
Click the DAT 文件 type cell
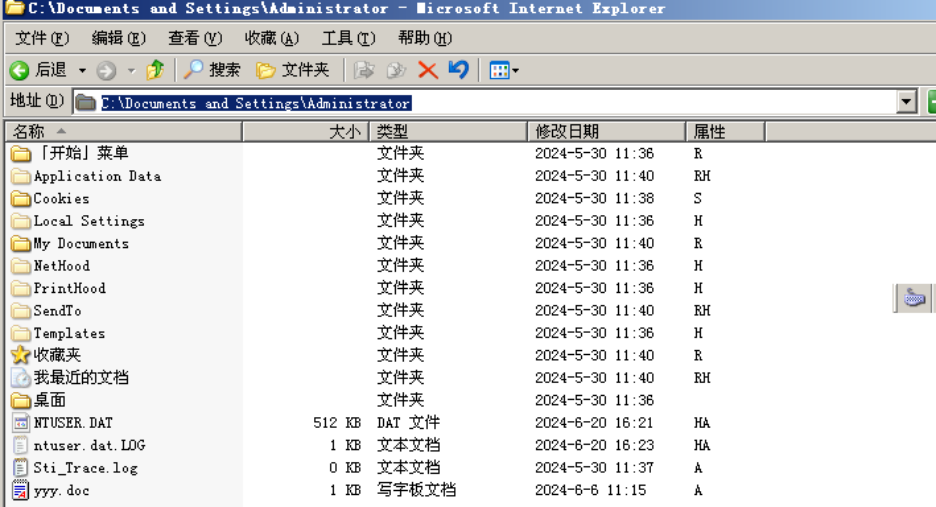[408, 423]
